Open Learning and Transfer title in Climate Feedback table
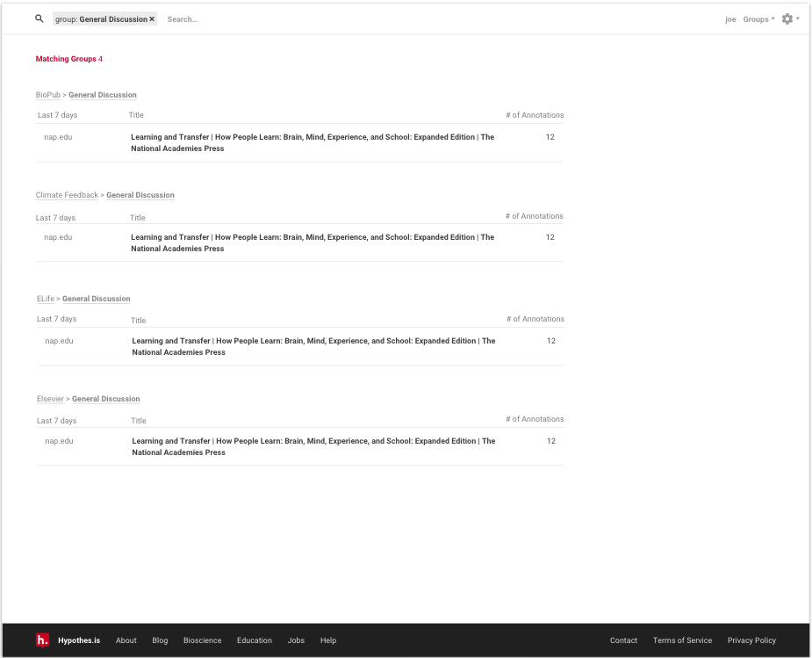This screenshot has height=658, width=812. tap(313, 242)
